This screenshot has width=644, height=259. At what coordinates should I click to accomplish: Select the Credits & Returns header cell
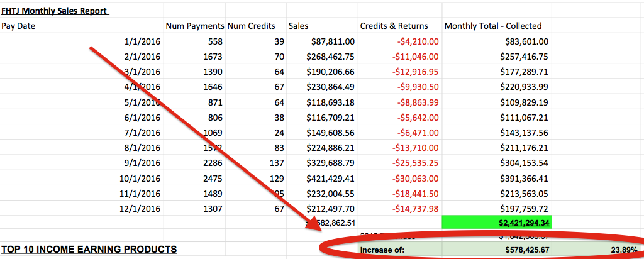pyautogui.click(x=394, y=26)
